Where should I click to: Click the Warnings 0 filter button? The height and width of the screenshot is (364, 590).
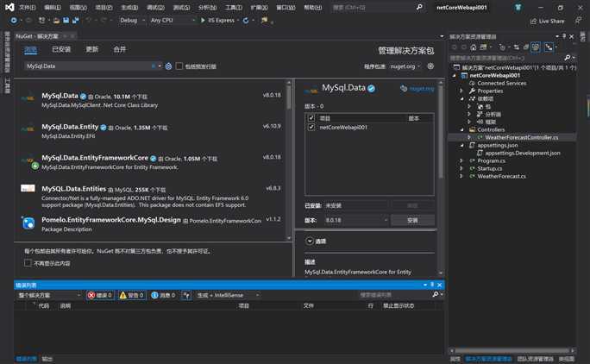131,295
